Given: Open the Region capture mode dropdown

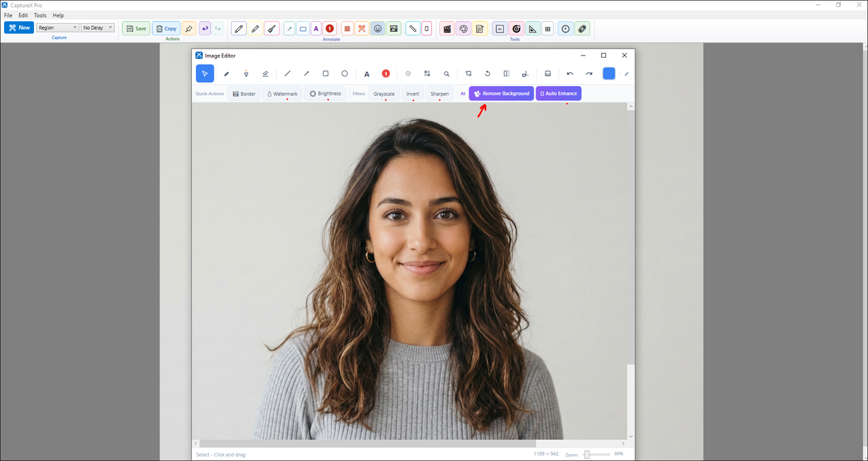Looking at the screenshot, I should pos(57,27).
